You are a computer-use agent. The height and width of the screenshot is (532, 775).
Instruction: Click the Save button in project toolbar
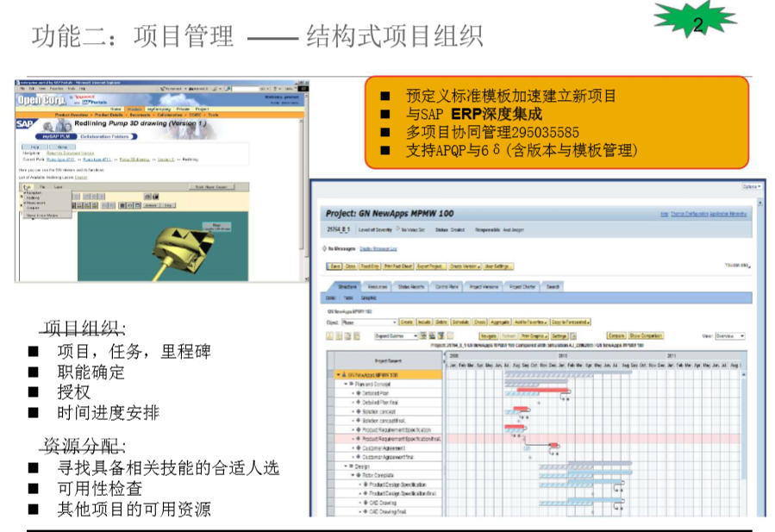(x=334, y=266)
